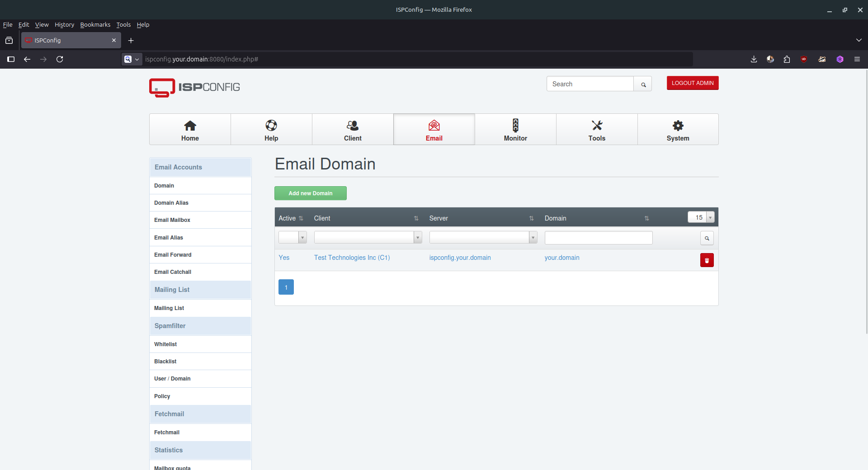Open the File menu
Screen dimensions: 868x470
8,24
